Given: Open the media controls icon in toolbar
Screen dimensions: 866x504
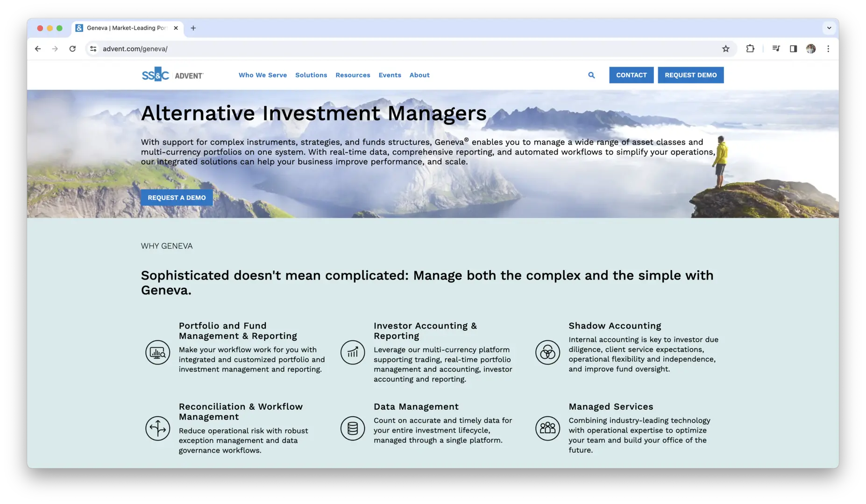Looking at the screenshot, I should (x=776, y=49).
